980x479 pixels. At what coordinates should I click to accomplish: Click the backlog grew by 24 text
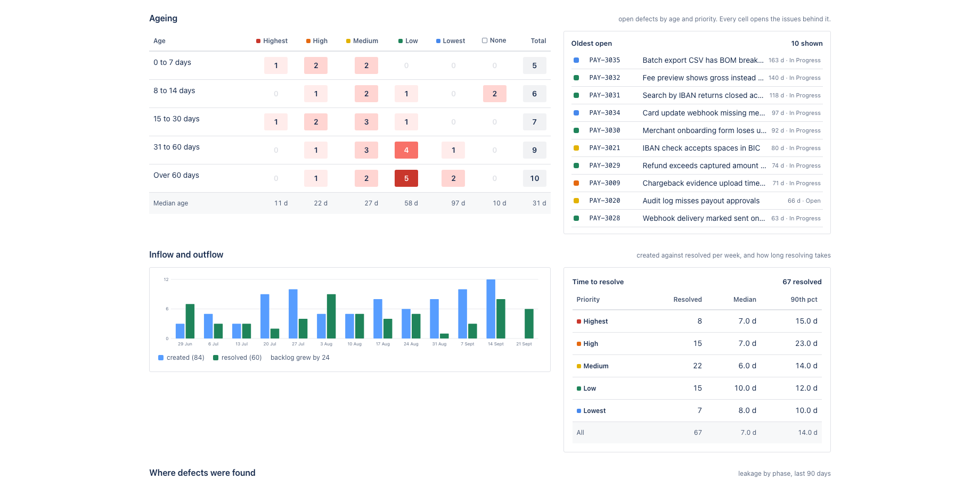(300, 358)
